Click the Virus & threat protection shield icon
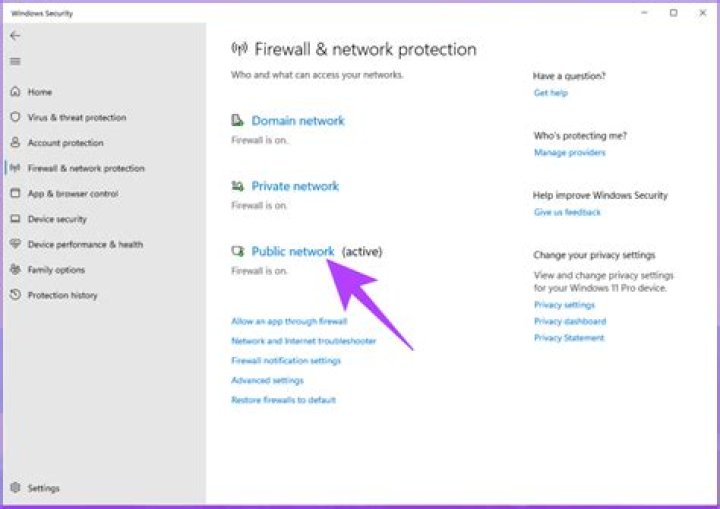 coord(15,117)
